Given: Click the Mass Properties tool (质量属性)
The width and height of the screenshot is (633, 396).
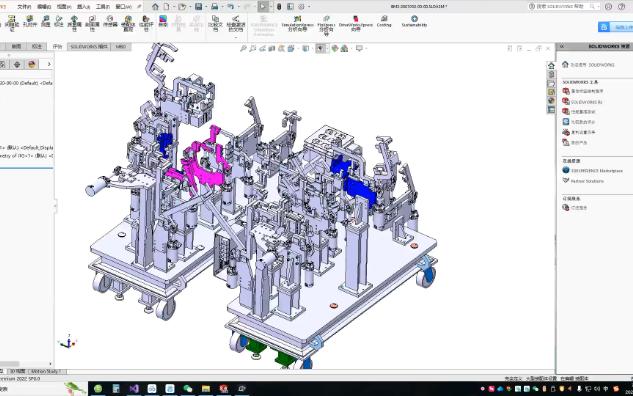Looking at the screenshot, I should [74, 23].
